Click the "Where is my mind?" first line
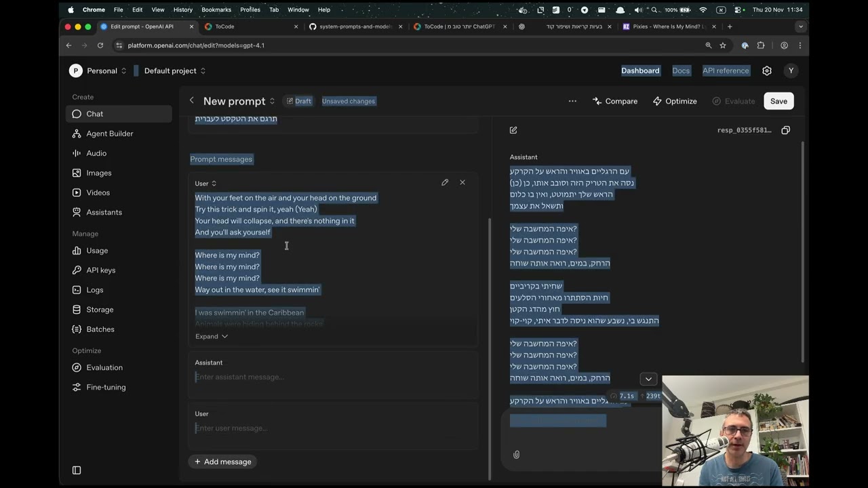Viewport: 868px width, 488px height. pos(227,255)
